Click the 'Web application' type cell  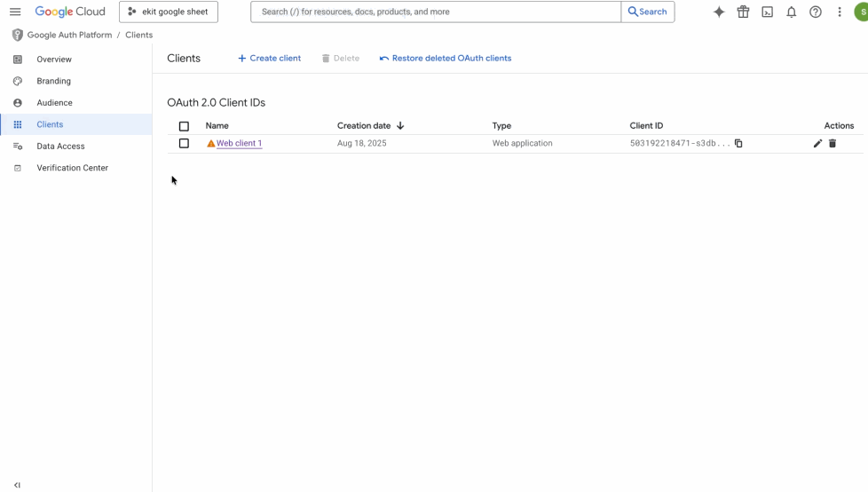coord(522,143)
